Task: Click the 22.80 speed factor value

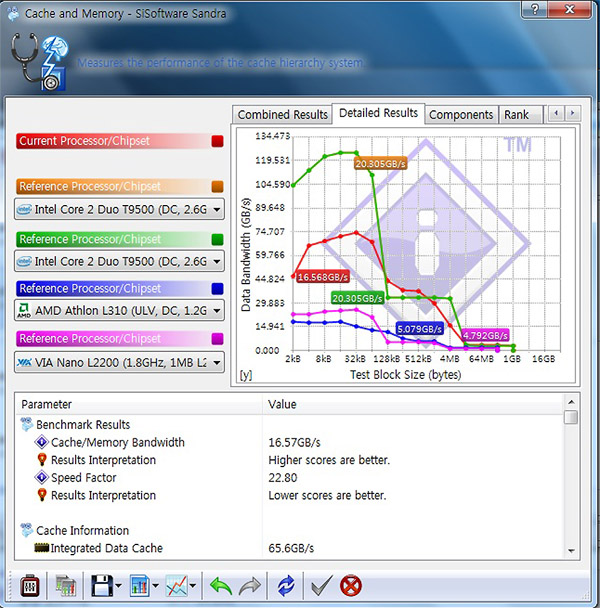Action: (283, 478)
